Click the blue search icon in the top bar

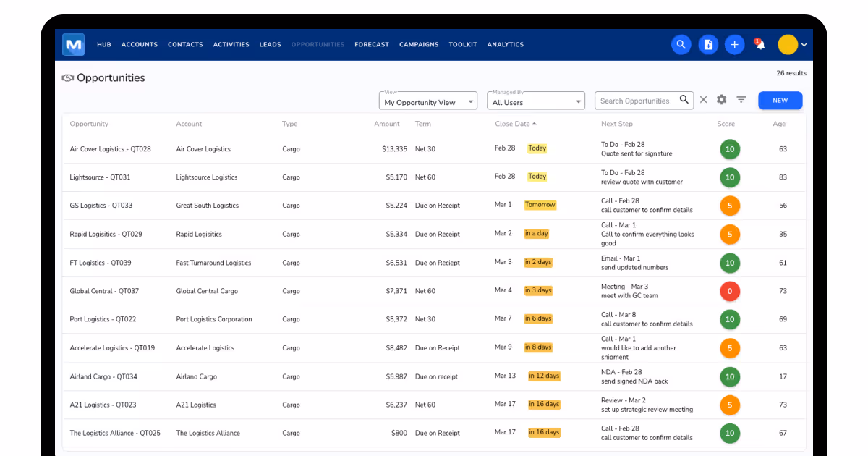[681, 45]
